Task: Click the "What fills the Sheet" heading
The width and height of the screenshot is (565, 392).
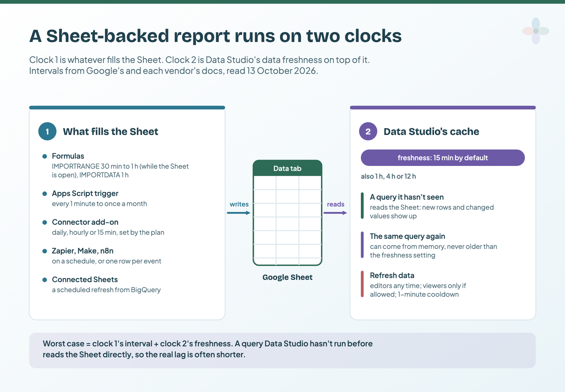Action: tap(111, 131)
